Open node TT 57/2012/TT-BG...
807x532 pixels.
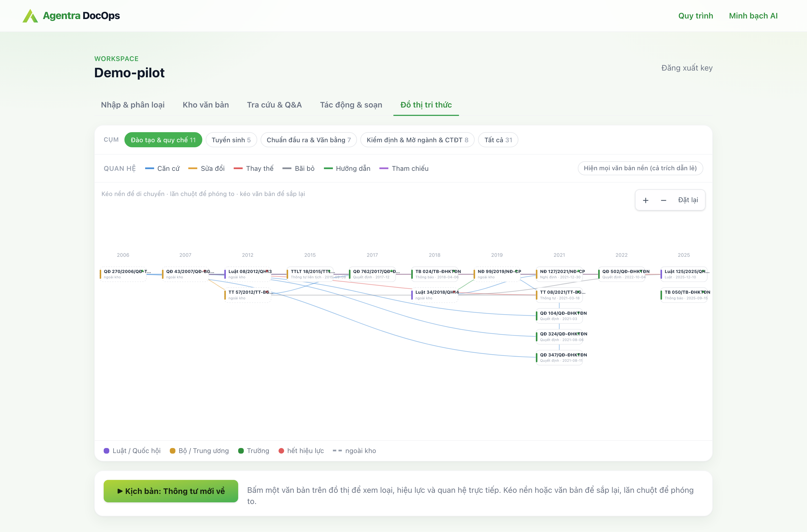click(x=248, y=295)
